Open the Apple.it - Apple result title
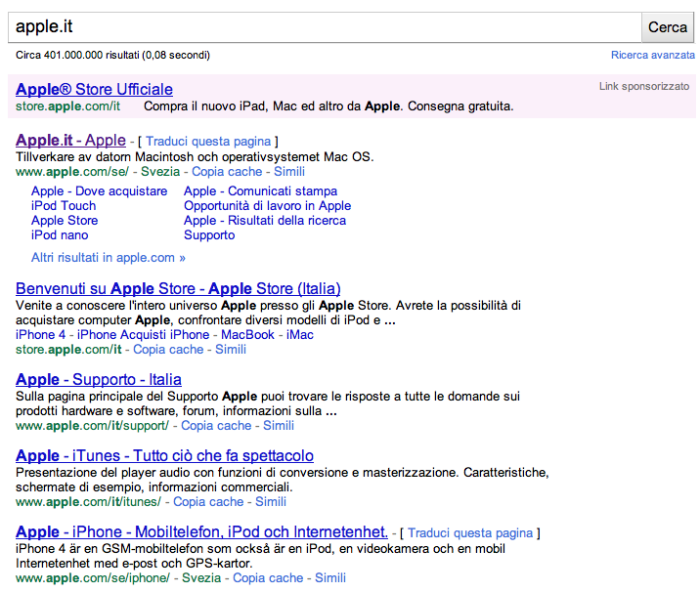The height and width of the screenshot is (592, 700). click(x=70, y=141)
